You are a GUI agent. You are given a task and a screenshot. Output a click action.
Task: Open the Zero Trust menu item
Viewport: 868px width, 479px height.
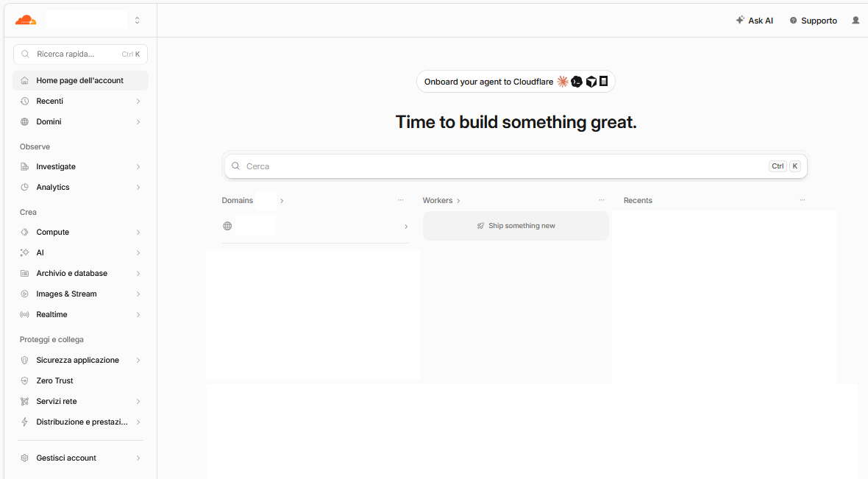pos(80,380)
